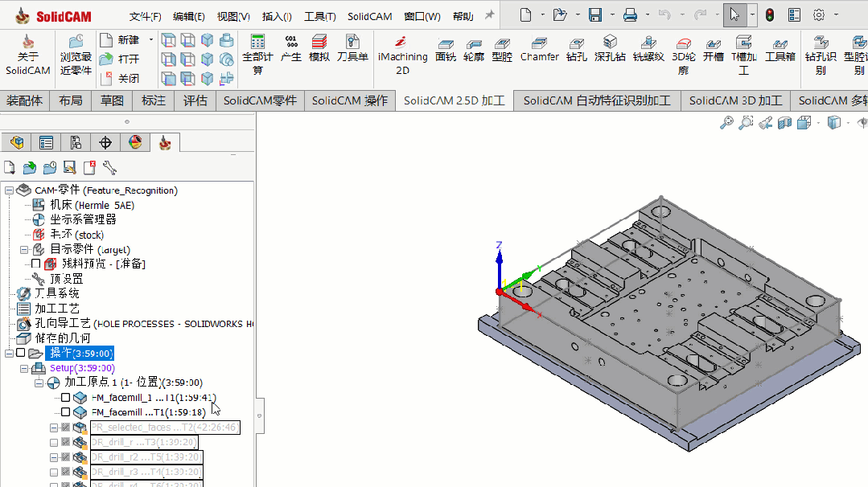Check the FM_facemill_1 operation checkbox
This screenshot has width=868, height=487.
[65, 398]
